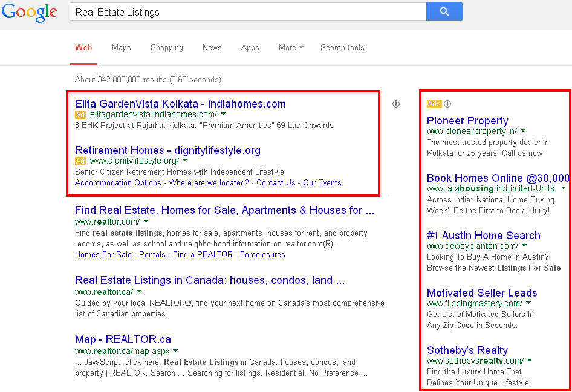The height and width of the screenshot is (392, 572).
Task: Click the yellow Ads badge in right column
Action: pos(433,103)
